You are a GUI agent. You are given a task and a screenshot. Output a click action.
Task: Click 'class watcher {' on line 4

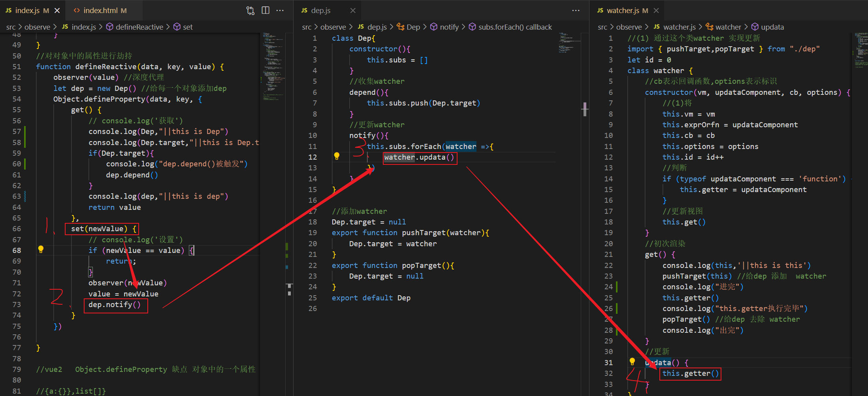[x=660, y=71]
